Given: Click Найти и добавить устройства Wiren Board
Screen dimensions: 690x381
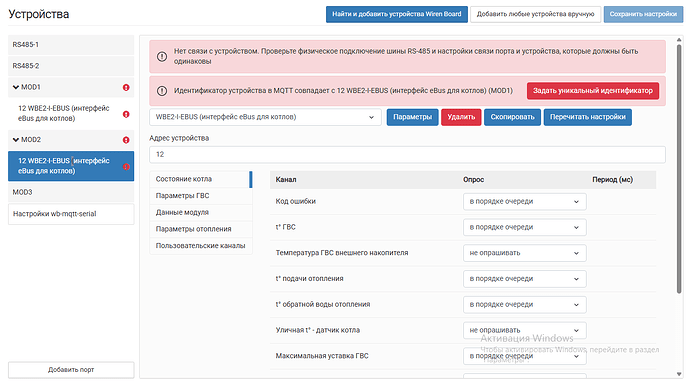Looking at the screenshot, I should [x=396, y=14].
